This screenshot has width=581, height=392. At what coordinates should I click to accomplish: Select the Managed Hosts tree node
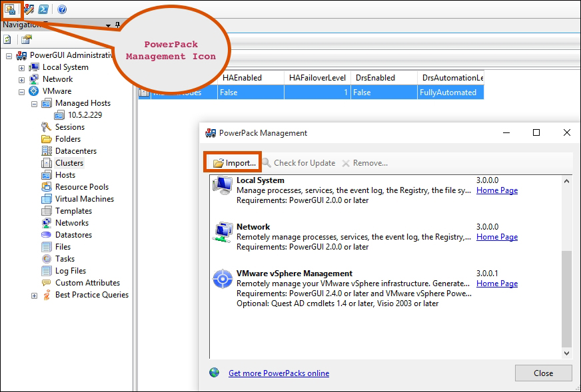(83, 103)
